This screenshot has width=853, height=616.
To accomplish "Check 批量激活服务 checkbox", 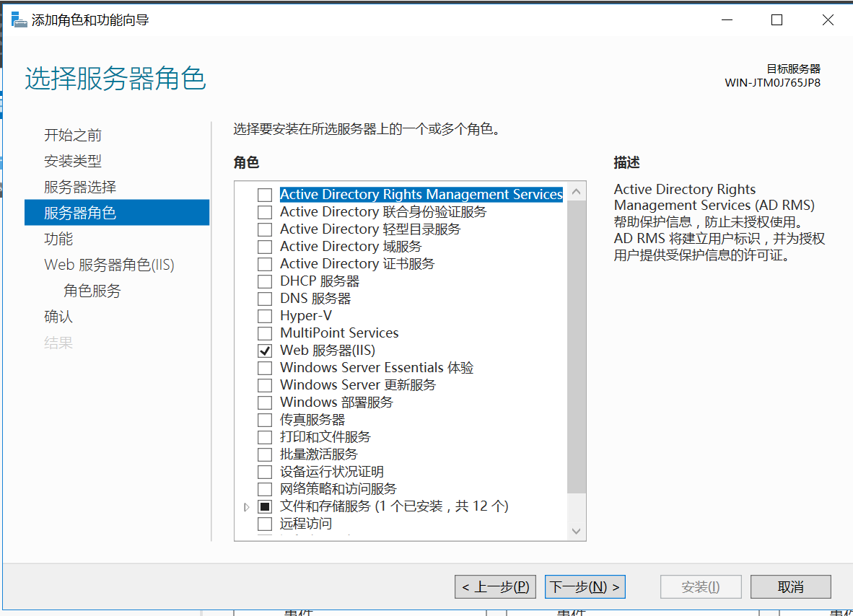I will tap(265, 454).
